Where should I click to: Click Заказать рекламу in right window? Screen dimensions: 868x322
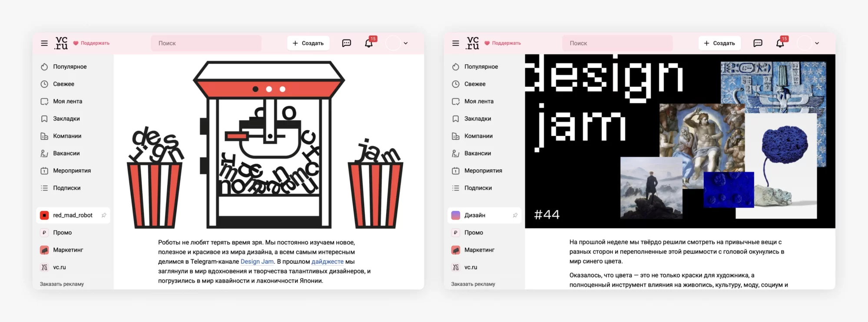pyautogui.click(x=473, y=284)
